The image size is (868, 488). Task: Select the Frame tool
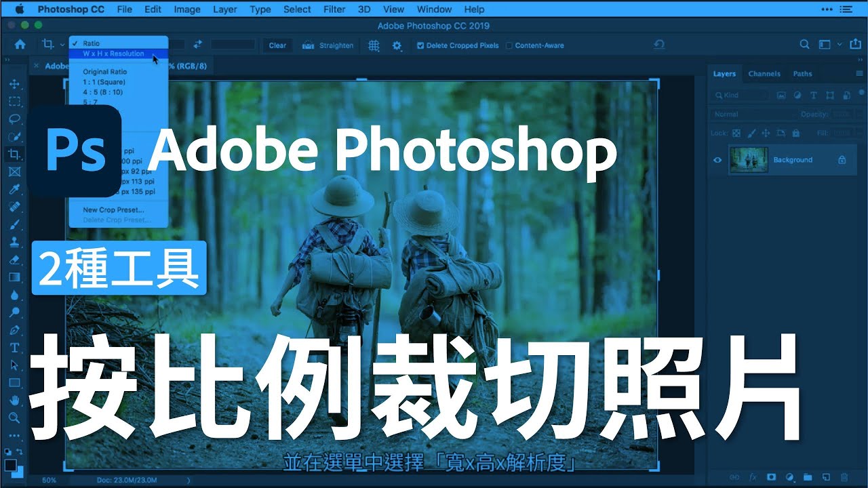[x=14, y=172]
